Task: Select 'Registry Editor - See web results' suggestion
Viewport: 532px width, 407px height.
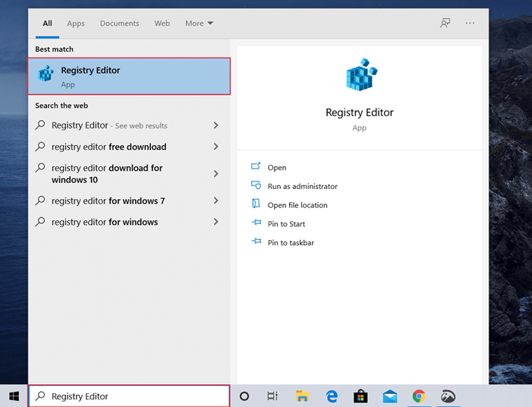Action: click(x=129, y=125)
